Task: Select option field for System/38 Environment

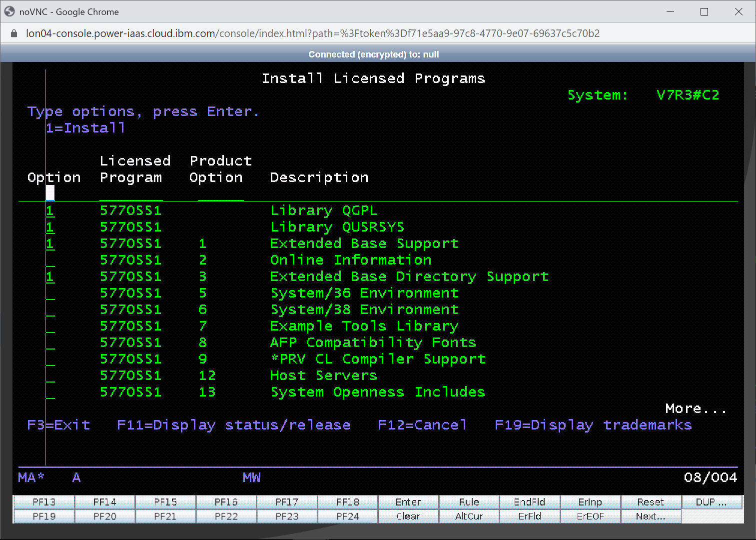Action: 50,309
